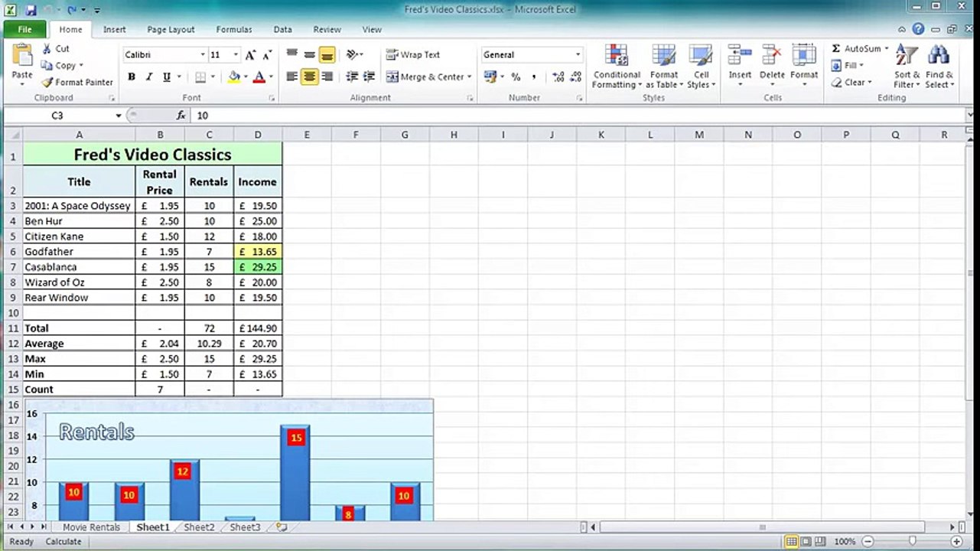Apply red font color to selection
This screenshot has width=980, height=551.
259,77
